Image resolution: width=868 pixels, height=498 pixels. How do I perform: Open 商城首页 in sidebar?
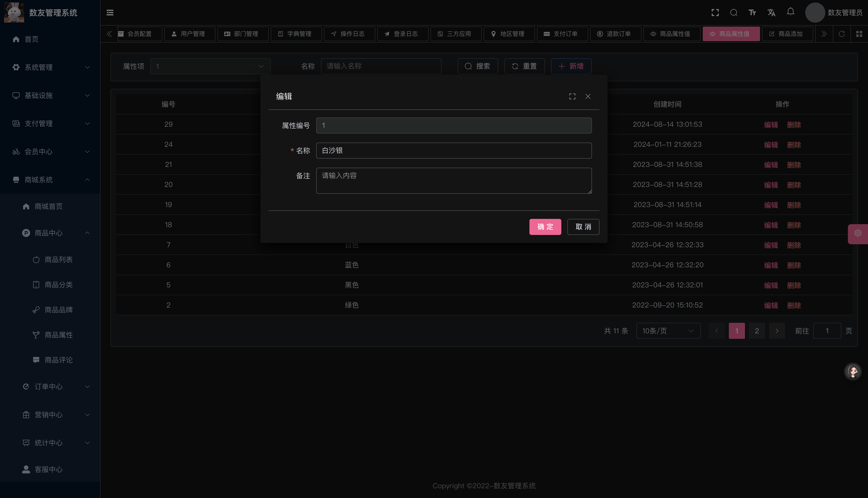50,206
